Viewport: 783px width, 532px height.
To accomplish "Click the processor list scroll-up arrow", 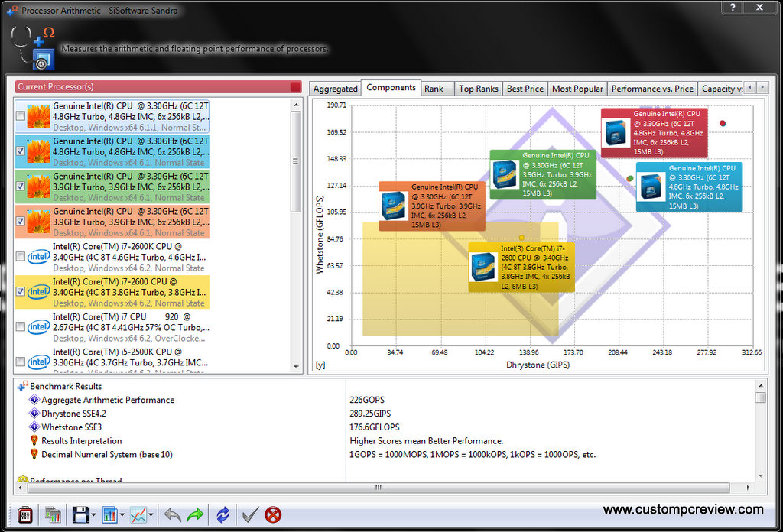I will pos(296,105).
